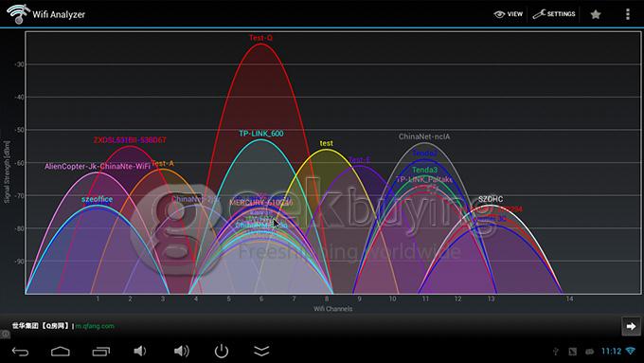Select the TP-LINK_600 network label

pyautogui.click(x=261, y=134)
